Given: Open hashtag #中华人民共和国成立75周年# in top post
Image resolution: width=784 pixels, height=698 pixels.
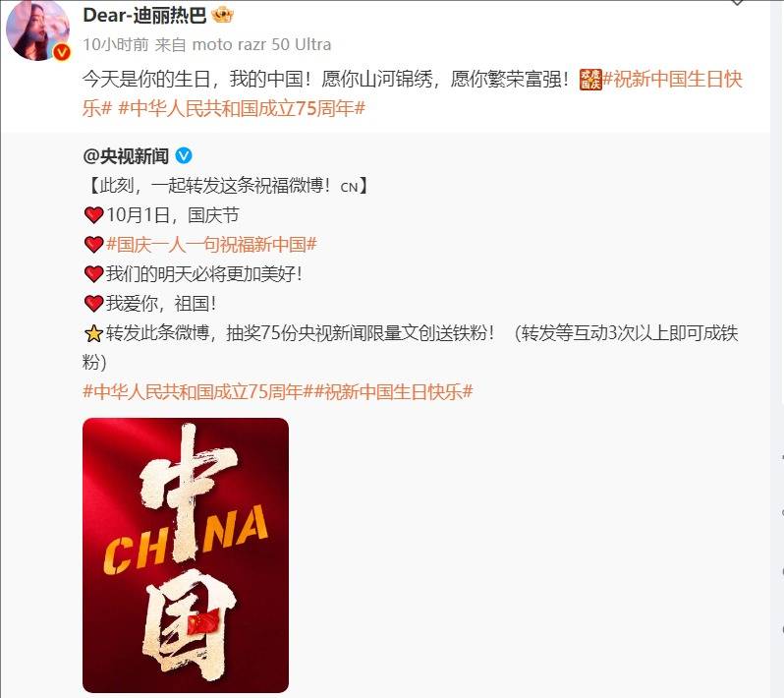Looking at the screenshot, I should 242,108.
